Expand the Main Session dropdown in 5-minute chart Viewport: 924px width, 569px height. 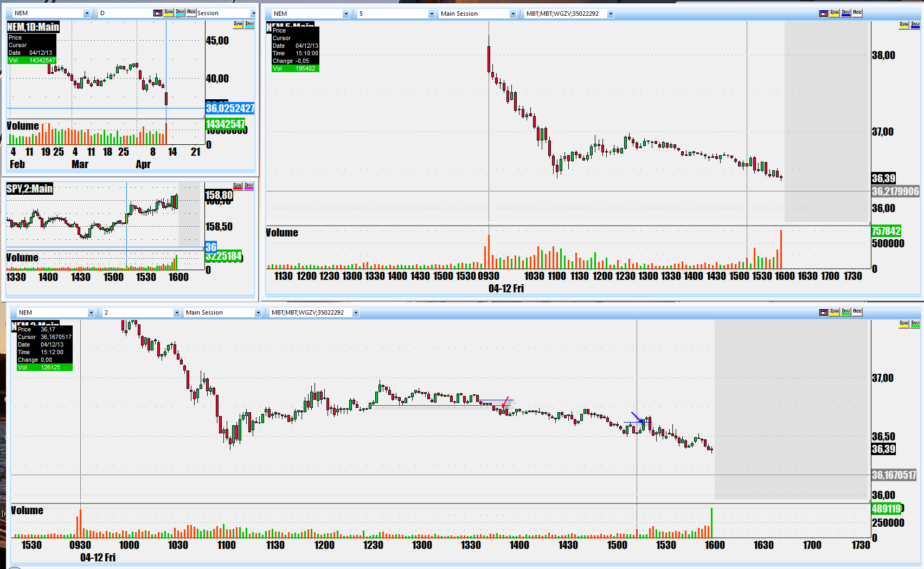[x=512, y=14]
